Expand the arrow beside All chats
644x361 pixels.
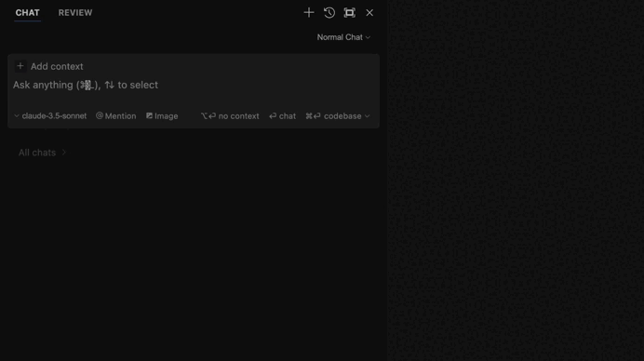63,153
